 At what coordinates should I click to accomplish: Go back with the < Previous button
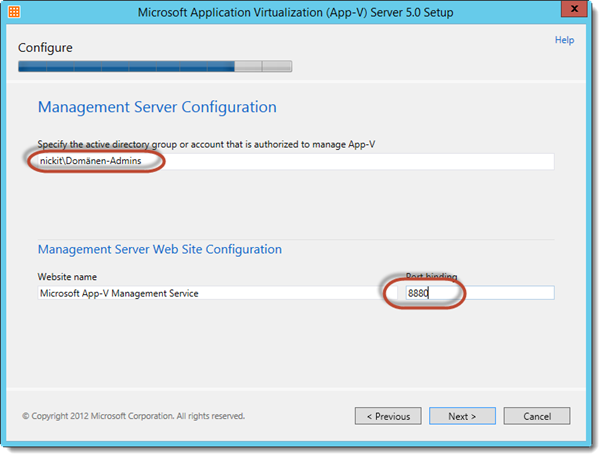coord(388,416)
